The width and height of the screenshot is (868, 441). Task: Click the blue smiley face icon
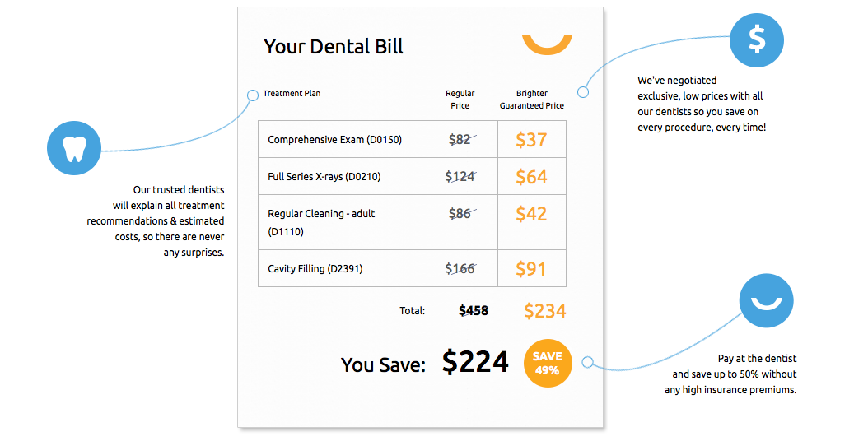coord(766,300)
